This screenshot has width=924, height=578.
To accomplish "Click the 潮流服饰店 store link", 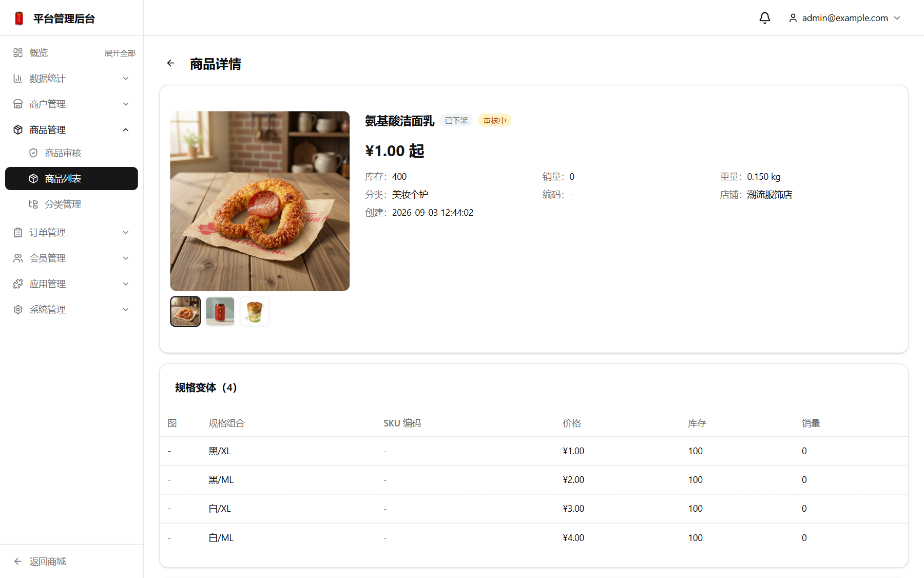I will pos(769,195).
